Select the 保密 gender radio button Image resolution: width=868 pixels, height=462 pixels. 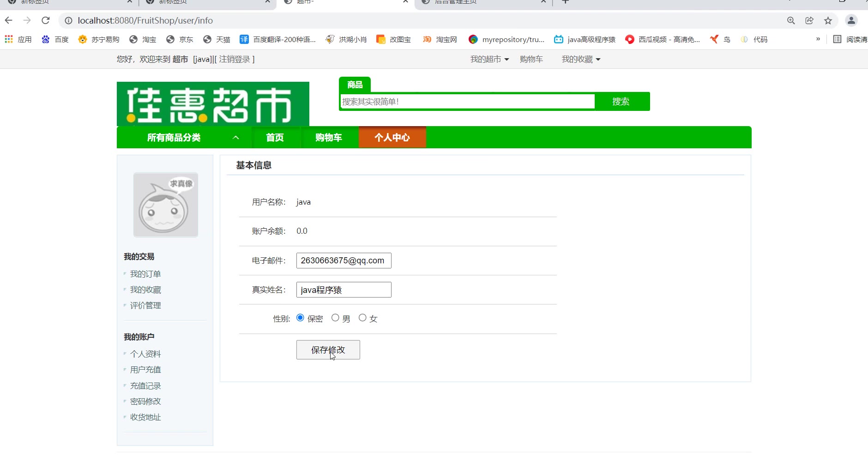(x=300, y=317)
